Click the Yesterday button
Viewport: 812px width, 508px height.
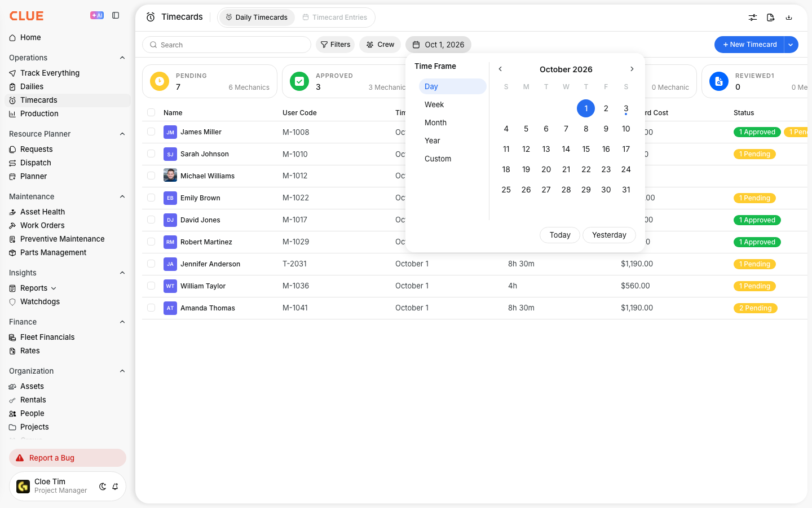(x=609, y=235)
